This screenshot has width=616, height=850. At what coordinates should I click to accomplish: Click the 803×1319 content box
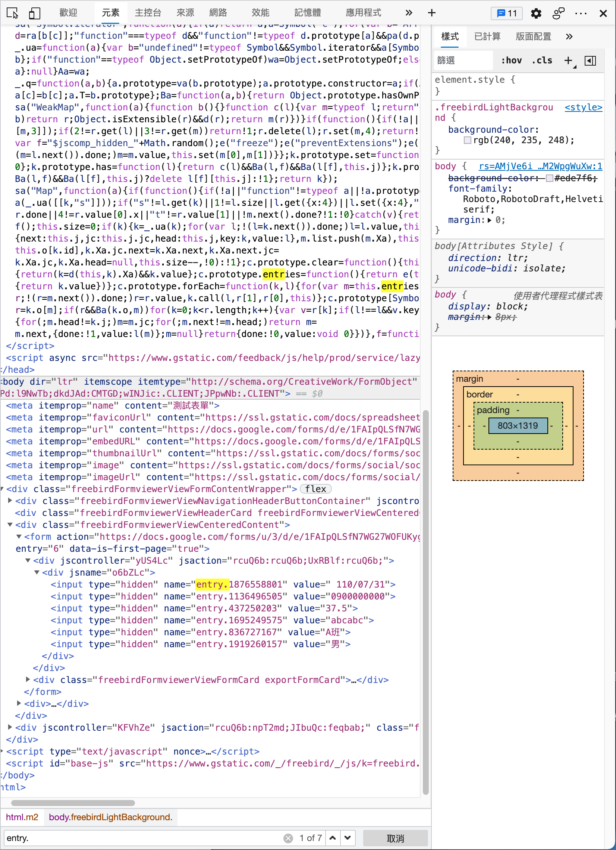click(518, 426)
